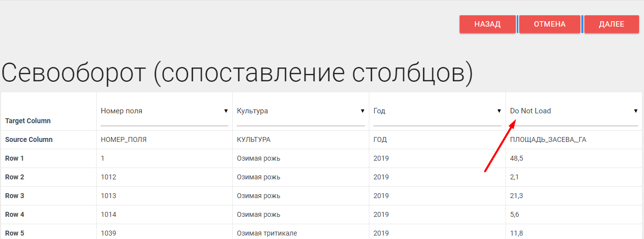Click the НАЗАД button
Image resolution: width=644 pixels, height=239 pixels.
[x=487, y=24]
